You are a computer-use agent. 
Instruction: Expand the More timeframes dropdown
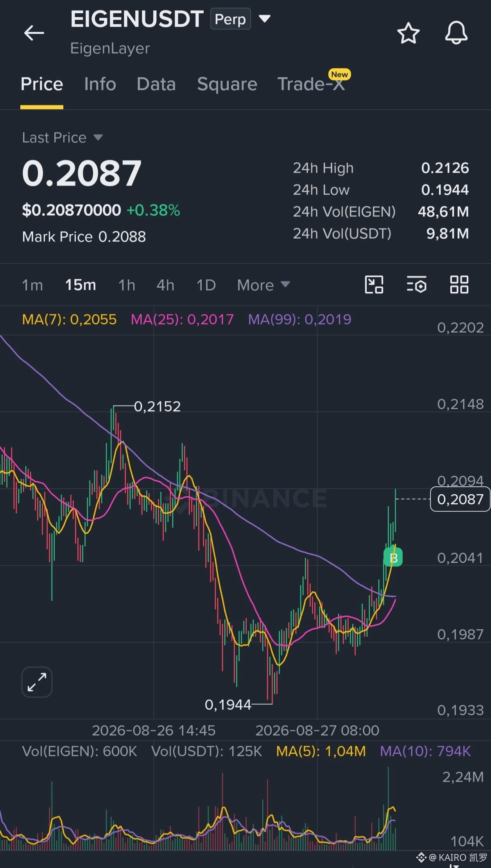(263, 285)
